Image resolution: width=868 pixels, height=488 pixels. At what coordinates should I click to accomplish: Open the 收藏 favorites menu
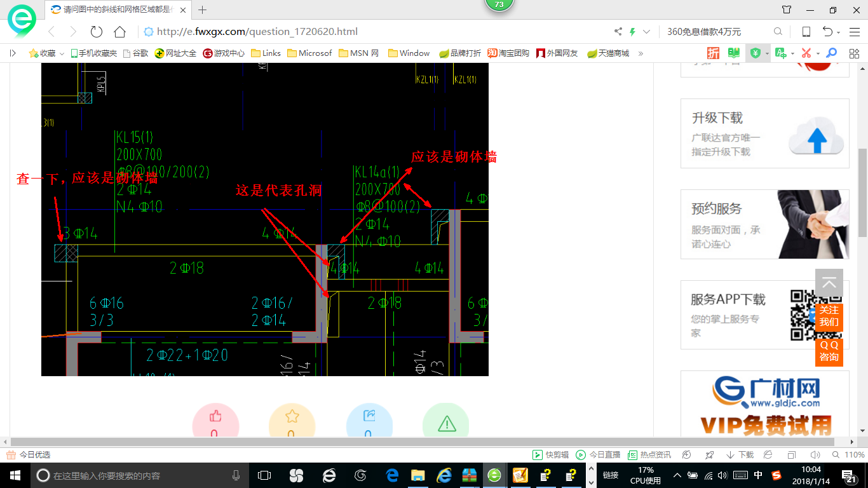[x=47, y=53]
